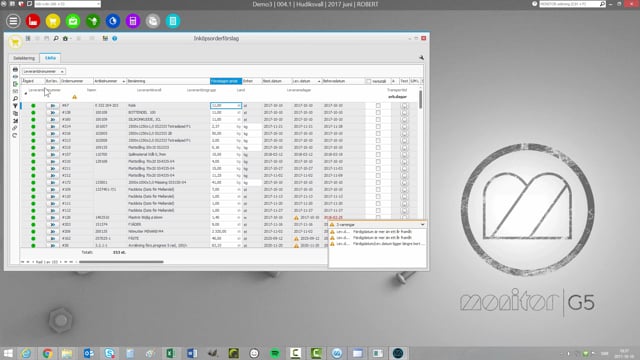640x360 pixels.
Task: Open the Excel icon in the taskbar
Action: tap(171, 353)
